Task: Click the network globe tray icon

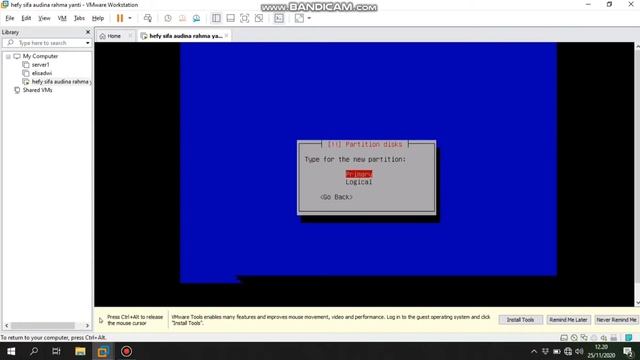Action: (x=568, y=351)
